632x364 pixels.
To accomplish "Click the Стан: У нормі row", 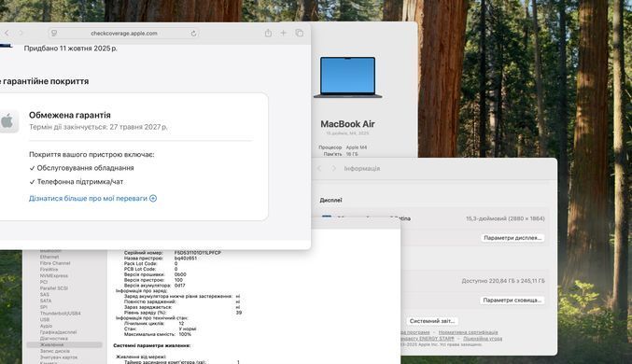I will pos(160,329).
